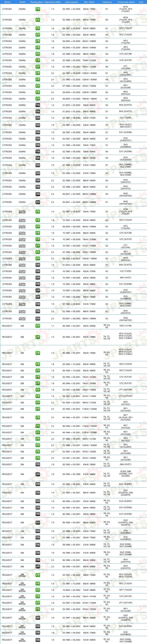Select the '72kW / 98KM' power cell
Image resolution: width=147 pixels, height=644 pixels.
89,590
